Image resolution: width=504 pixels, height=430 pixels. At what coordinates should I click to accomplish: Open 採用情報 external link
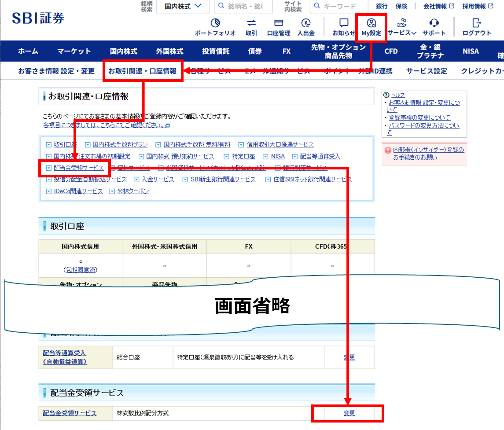[x=478, y=6]
